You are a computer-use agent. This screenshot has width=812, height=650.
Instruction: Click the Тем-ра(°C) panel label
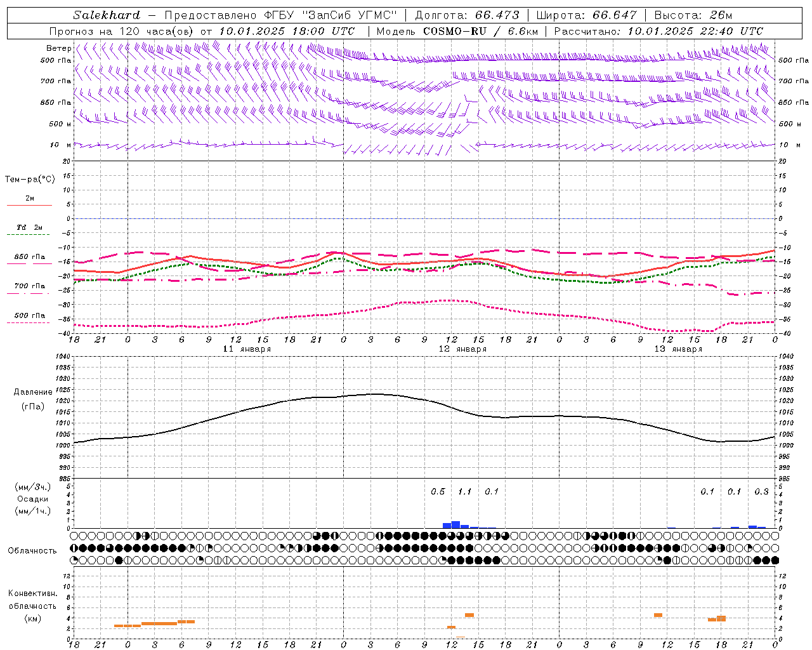click(x=30, y=180)
